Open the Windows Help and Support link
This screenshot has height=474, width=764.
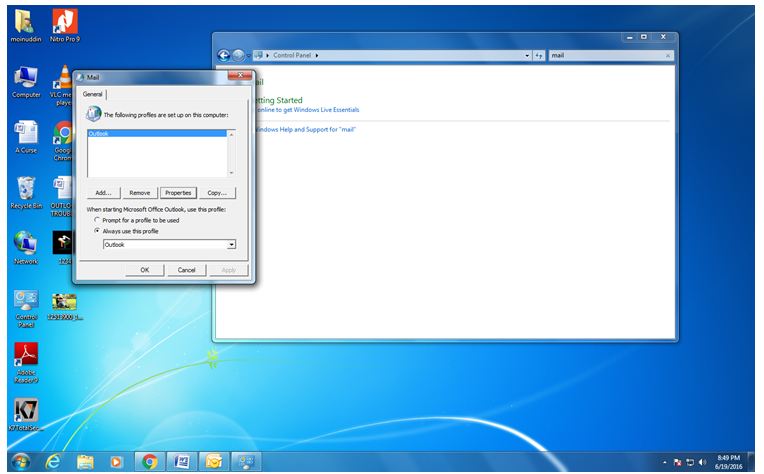tap(305, 129)
